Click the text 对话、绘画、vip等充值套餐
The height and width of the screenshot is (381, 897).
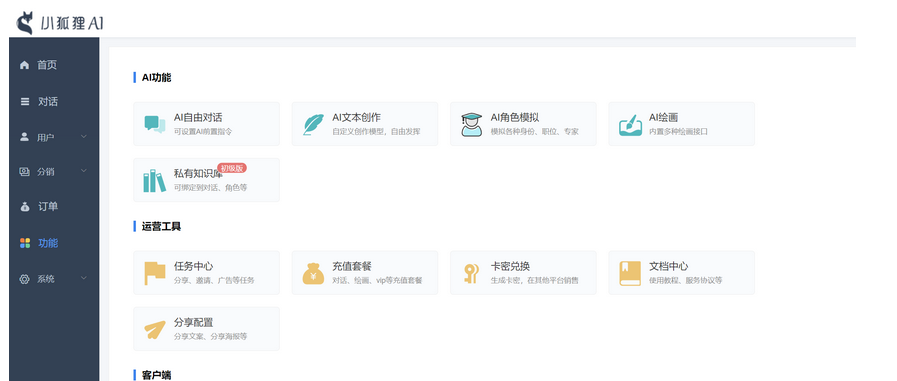[378, 280]
